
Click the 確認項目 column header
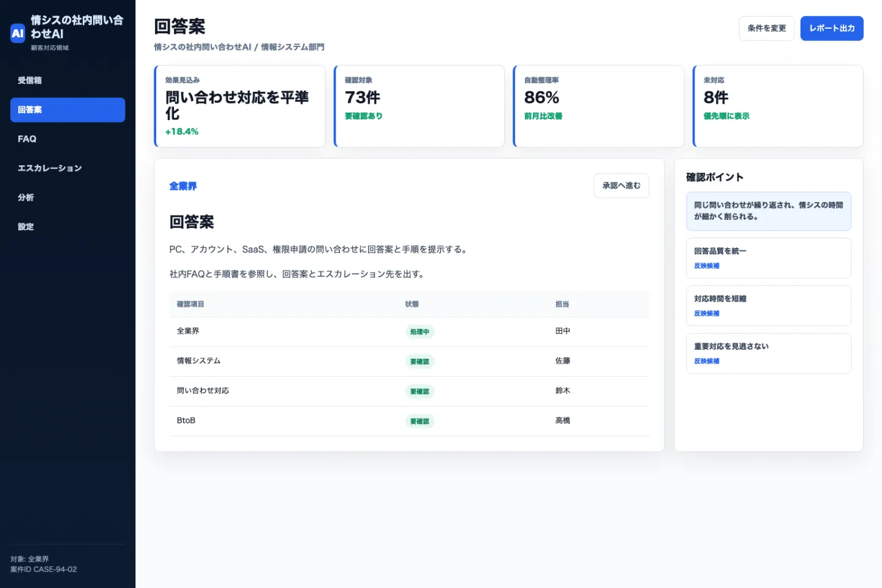coord(190,304)
